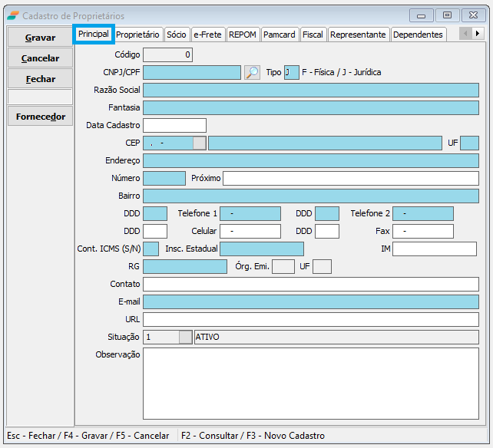Open the e-Frete tab
493x448 pixels.
coord(207,35)
